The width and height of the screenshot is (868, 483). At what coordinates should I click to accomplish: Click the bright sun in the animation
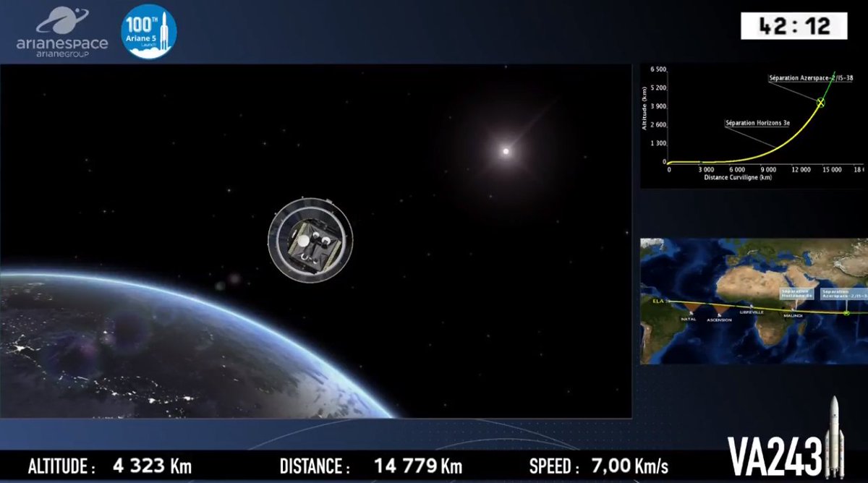[506, 152]
